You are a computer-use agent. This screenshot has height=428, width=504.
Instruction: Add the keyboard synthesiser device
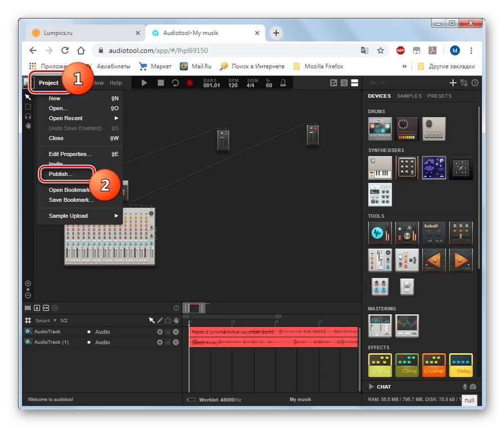380,167
